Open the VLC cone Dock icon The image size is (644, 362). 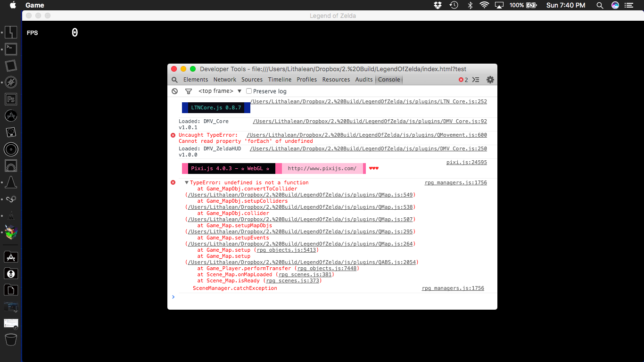tap(11, 182)
